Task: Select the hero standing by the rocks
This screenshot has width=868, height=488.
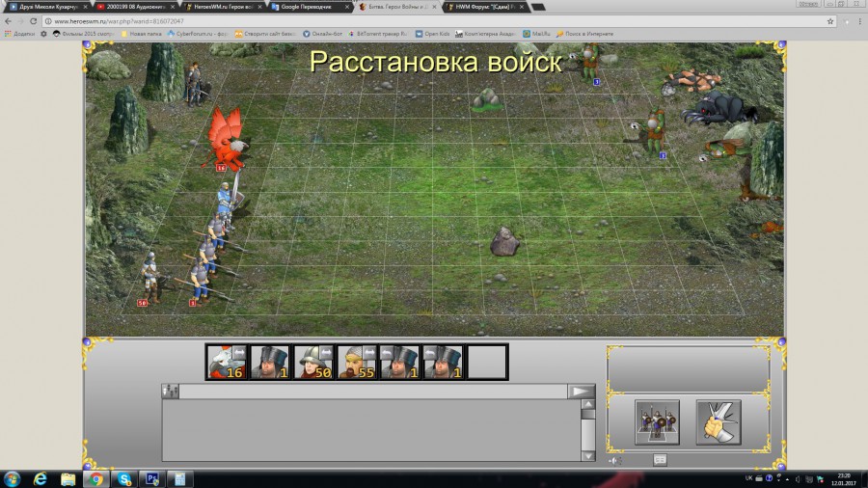Action: click(194, 85)
